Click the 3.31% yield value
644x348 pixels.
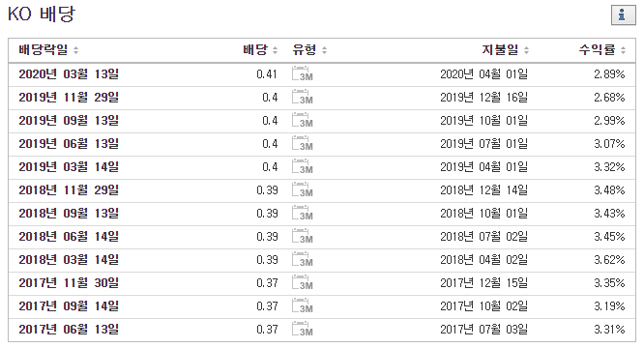tap(609, 329)
